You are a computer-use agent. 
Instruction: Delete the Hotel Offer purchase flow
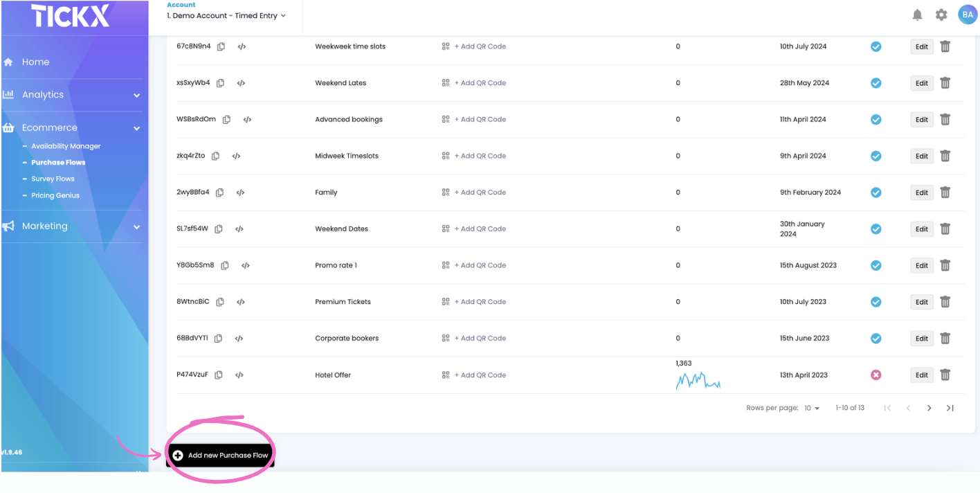click(945, 375)
